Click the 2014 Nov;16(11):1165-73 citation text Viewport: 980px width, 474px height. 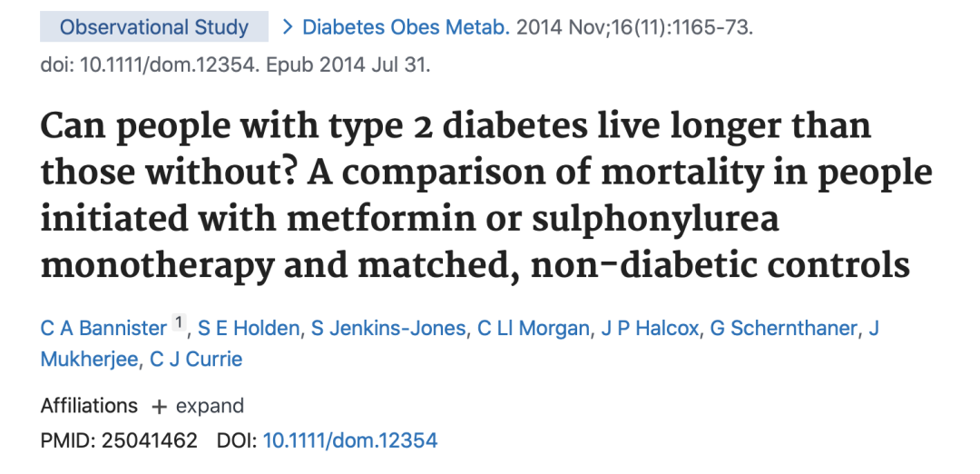635,27
